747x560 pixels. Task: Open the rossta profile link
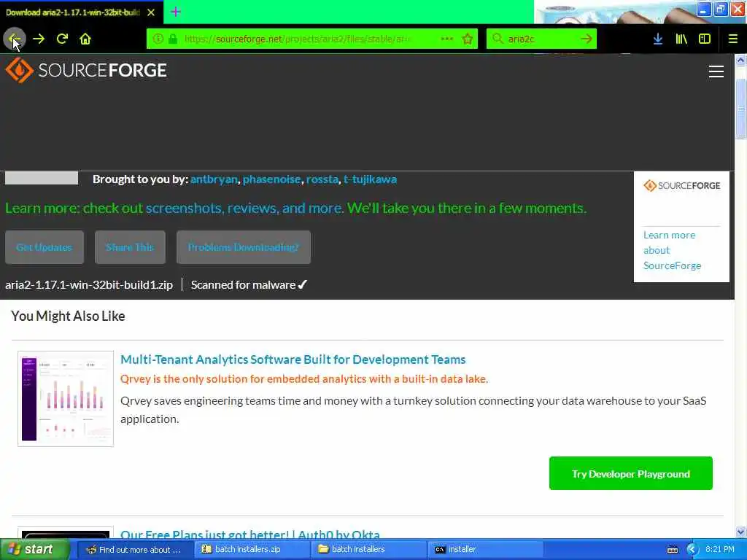[322, 179]
